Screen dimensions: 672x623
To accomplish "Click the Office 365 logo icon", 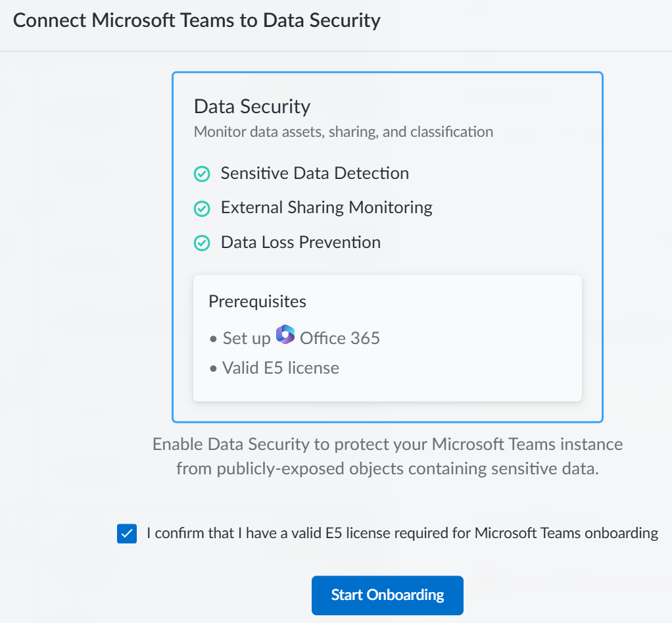I will coord(285,335).
